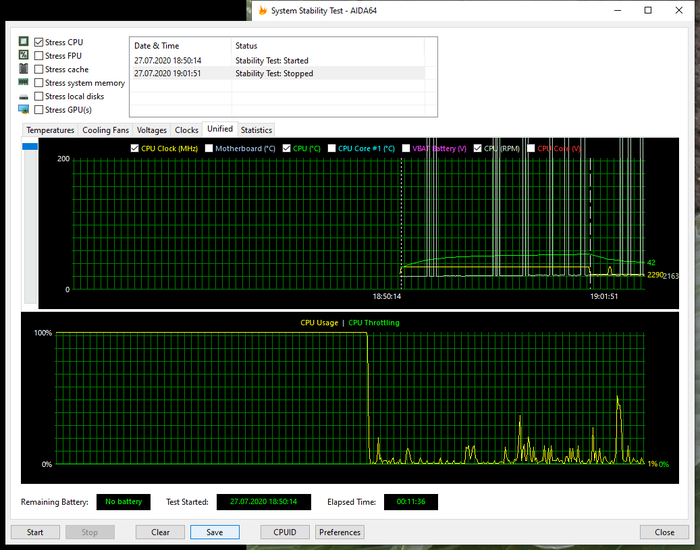Click the percent icon beside Stress FPU
The width and height of the screenshot is (700, 550).
[x=24, y=55]
